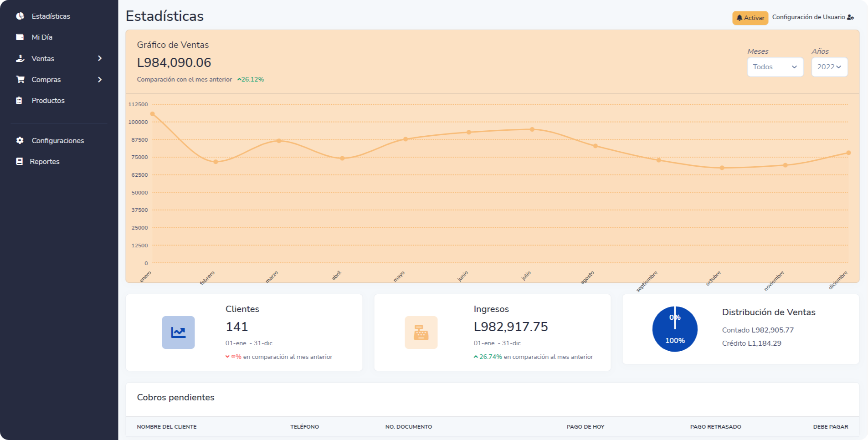
Task: Click the bell icon in Activar button
Action: tap(740, 18)
